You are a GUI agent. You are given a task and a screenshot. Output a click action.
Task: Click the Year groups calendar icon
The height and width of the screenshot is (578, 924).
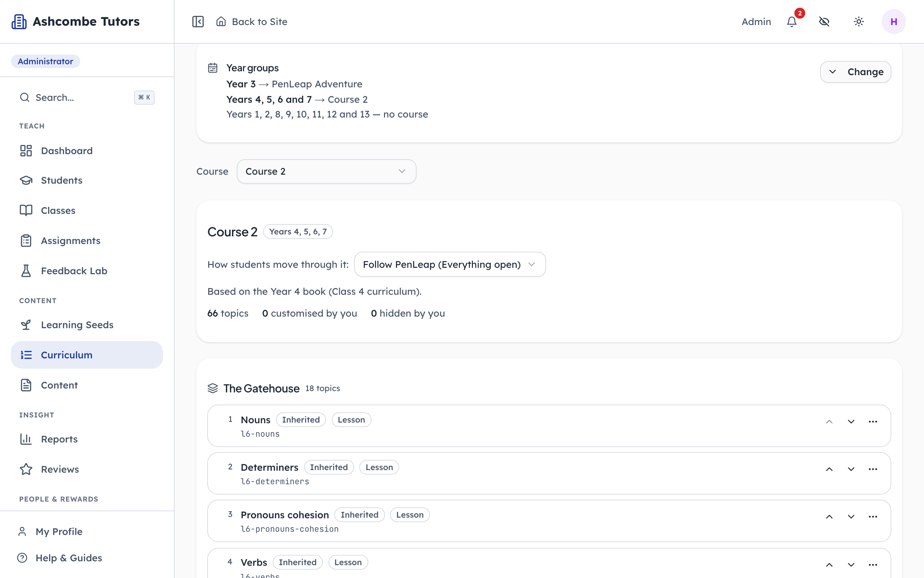click(213, 68)
